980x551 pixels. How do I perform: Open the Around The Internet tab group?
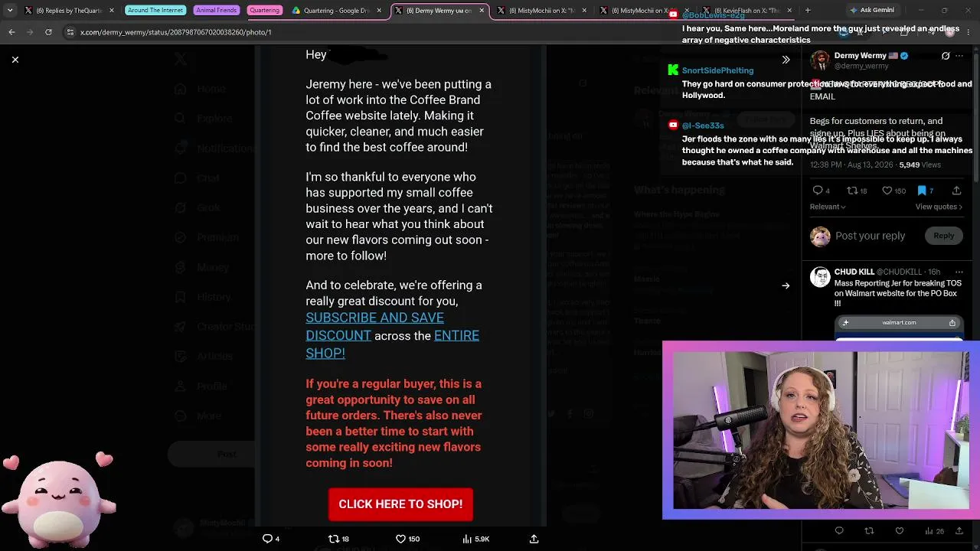tap(155, 11)
